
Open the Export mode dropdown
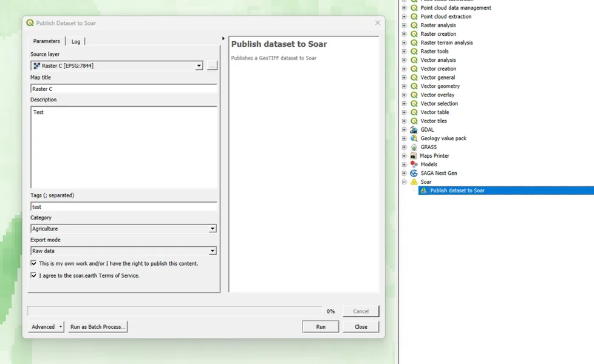coord(212,251)
